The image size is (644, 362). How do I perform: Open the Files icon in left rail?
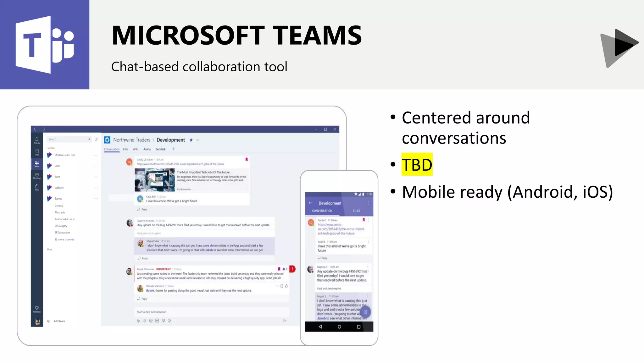click(x=37, y=187)
